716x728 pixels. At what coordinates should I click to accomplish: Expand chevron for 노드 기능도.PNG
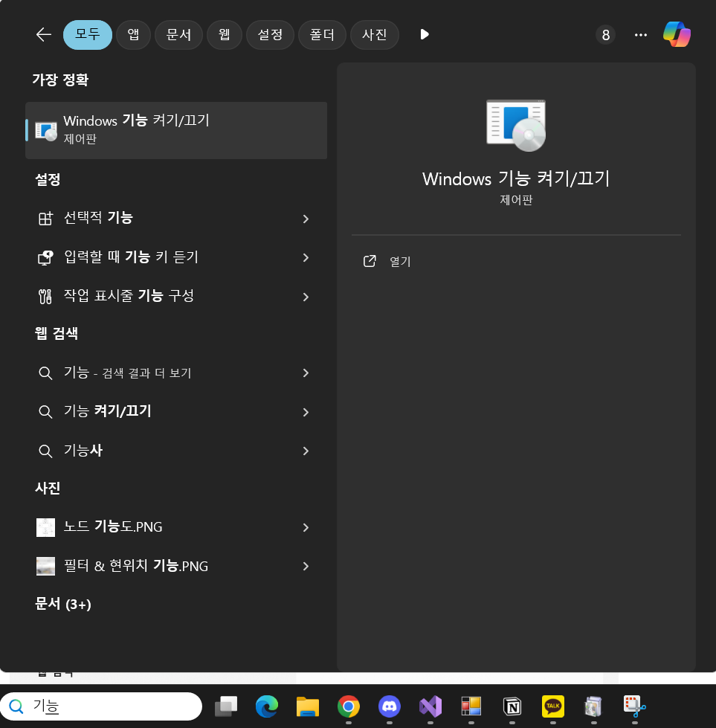pos(306,527)
